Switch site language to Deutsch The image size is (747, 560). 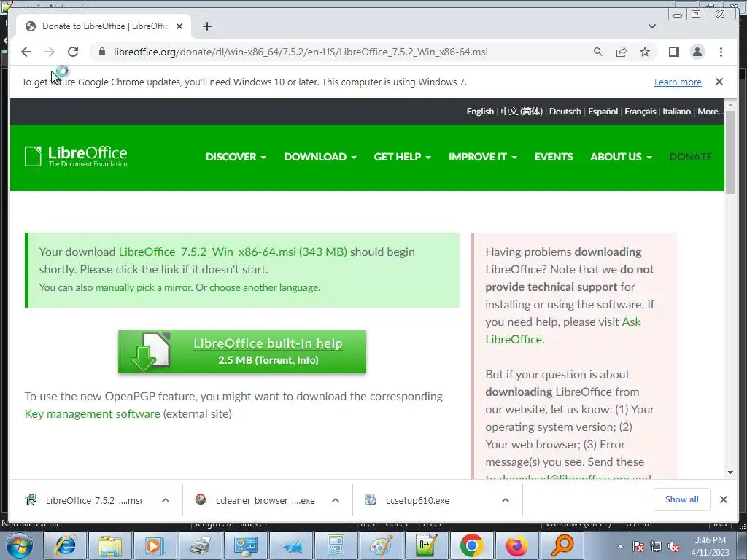565,112
